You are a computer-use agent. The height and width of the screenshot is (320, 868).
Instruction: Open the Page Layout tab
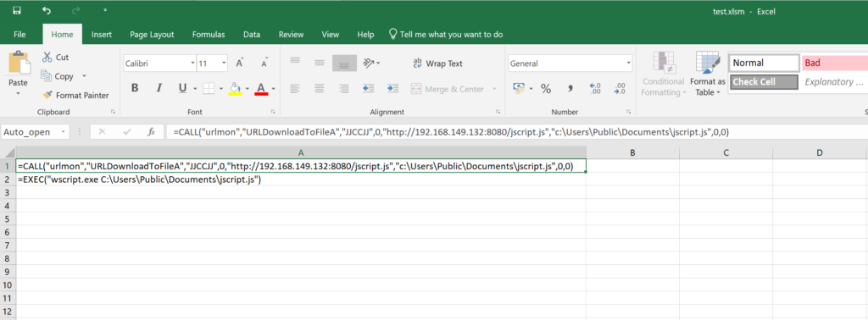(152, 34)
